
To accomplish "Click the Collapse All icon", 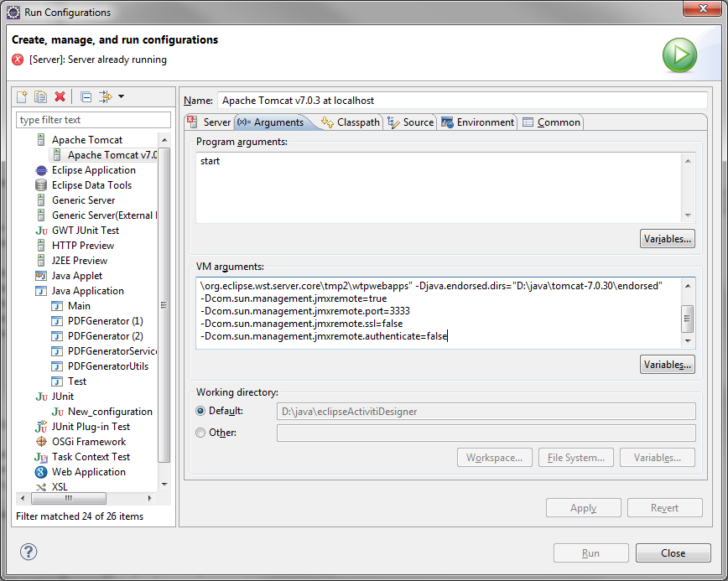I will tap(86, 96).
